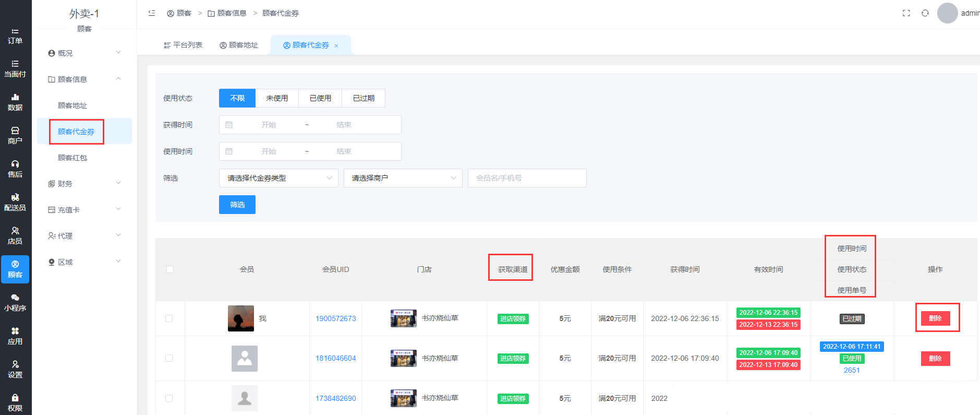The width and height of the screenshot is (980, 415).
Task: Open member UID 1816046604 link
Action: 336,358
